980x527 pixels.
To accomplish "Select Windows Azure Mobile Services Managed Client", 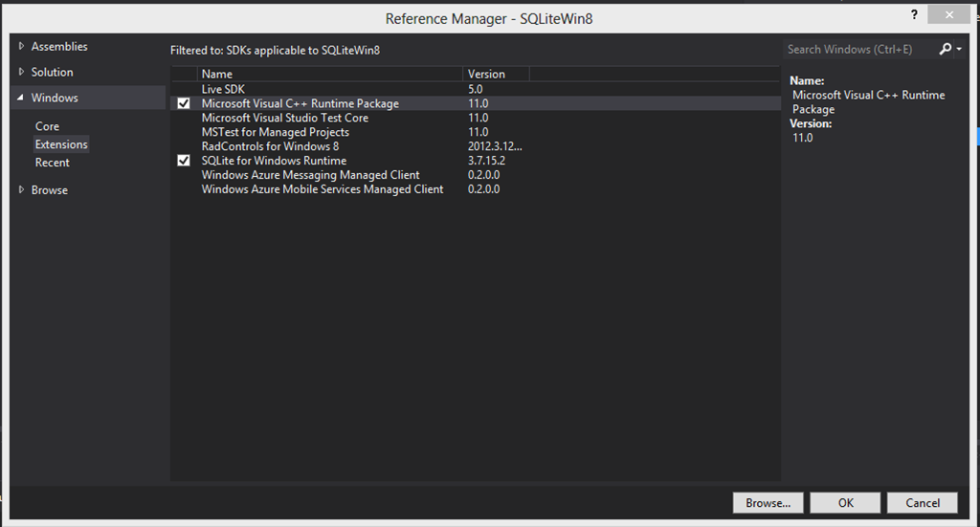I will [322, 189].
